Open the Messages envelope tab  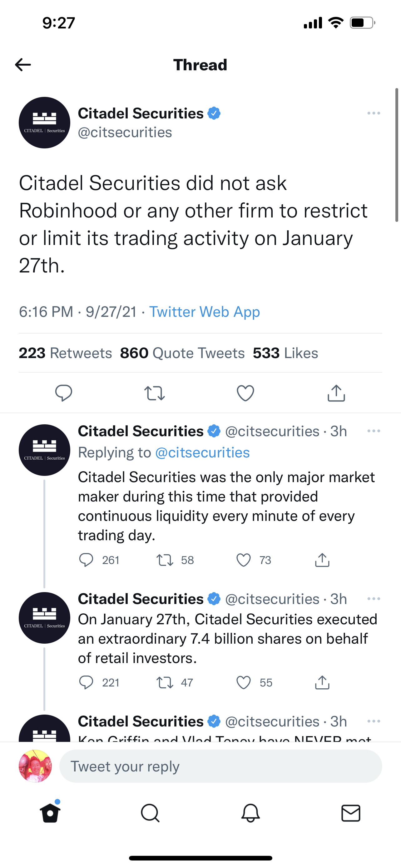tap(351, 813)
